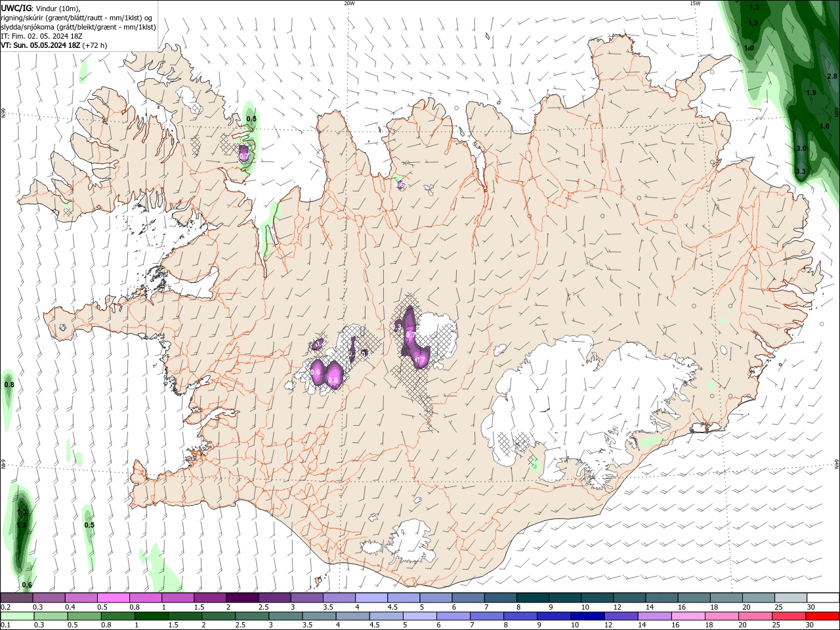Click the pink 16–18 rain legend swatch
Image resolution: width=840 pixels, height=630 pixels.
click(688, 616)
